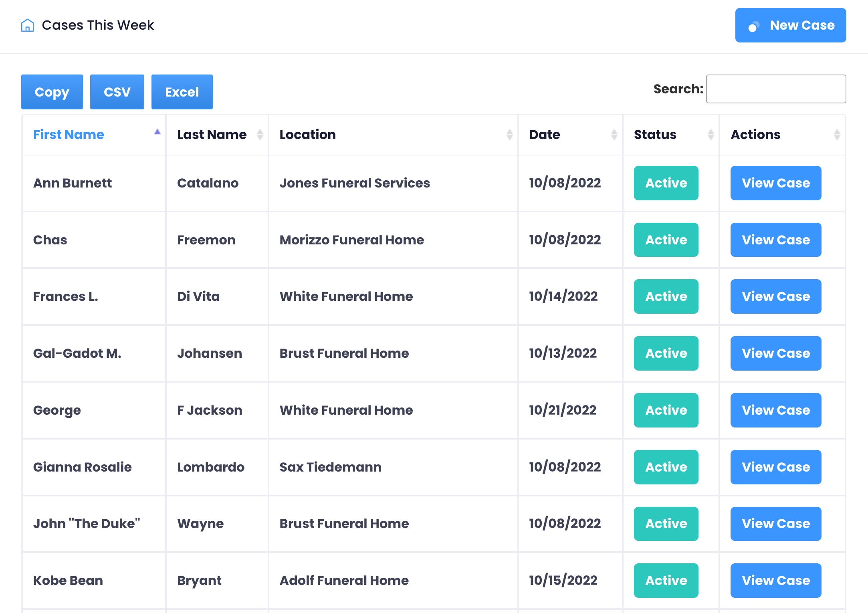868x613 pixels.
Task: Export table to Excel
Action: [x=182, y=92]
